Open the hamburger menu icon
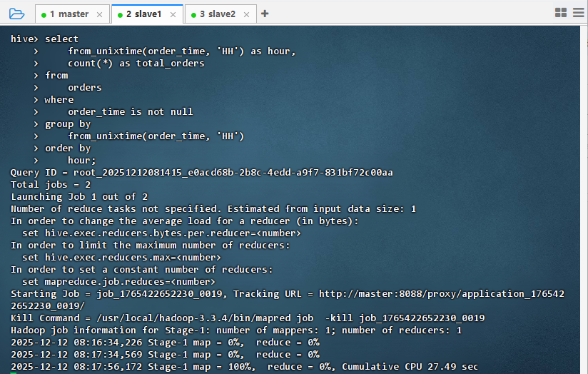Image resolution: width=588 pixels, height=374 pixels. coord(579,13)
